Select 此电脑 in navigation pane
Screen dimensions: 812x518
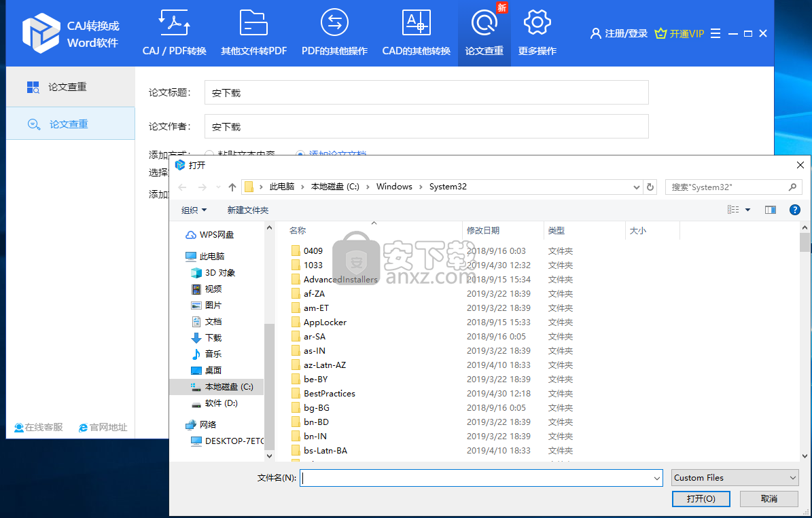[x=205, y=256]
